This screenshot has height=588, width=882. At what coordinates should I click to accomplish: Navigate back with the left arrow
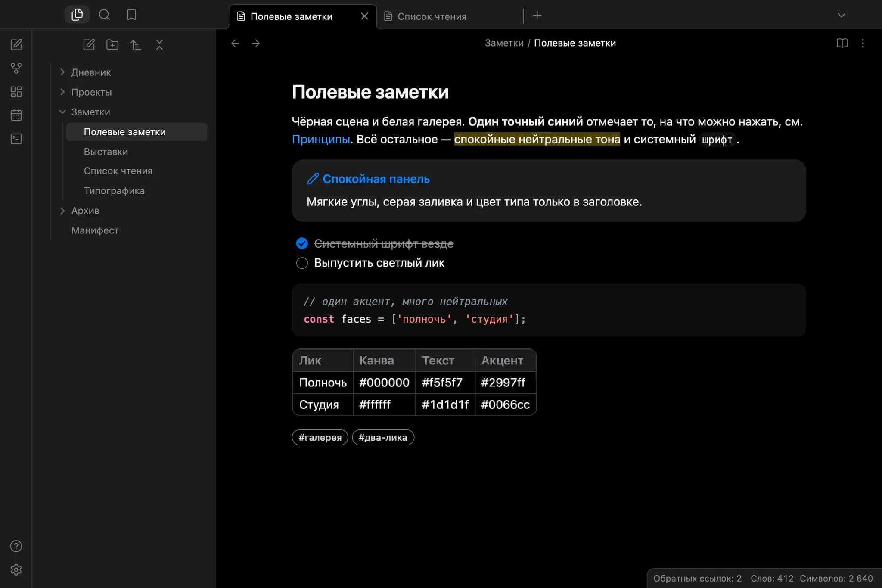pos(235,43)
